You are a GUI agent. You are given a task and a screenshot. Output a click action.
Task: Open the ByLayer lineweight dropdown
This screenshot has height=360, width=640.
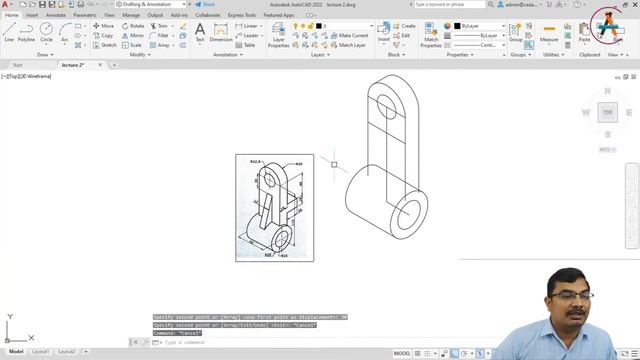[x=480, y=36]
